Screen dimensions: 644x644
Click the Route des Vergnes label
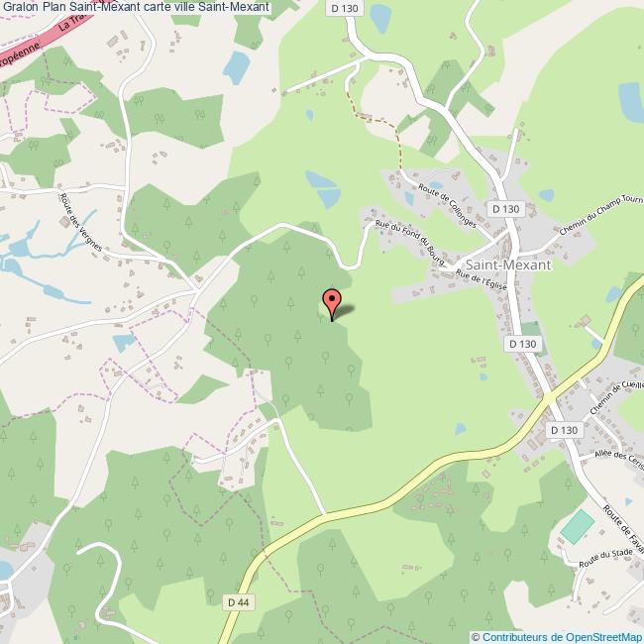(80, 222)
